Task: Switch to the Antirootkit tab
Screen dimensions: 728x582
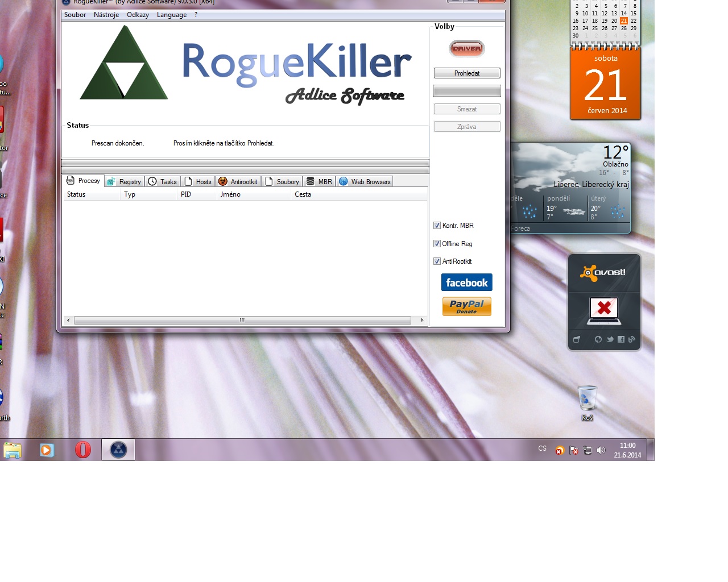Action: pyautogui.click(x=238, y=182)
